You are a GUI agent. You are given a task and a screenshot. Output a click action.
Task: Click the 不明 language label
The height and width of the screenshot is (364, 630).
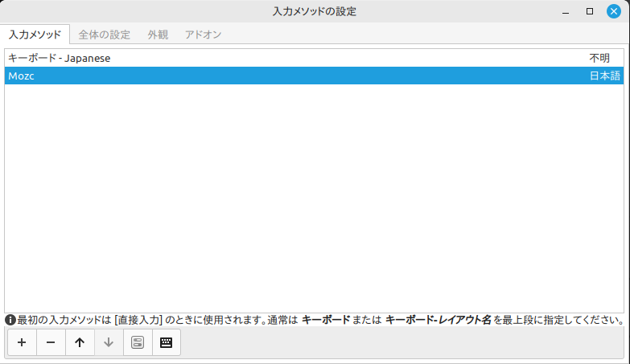point(599,58)
